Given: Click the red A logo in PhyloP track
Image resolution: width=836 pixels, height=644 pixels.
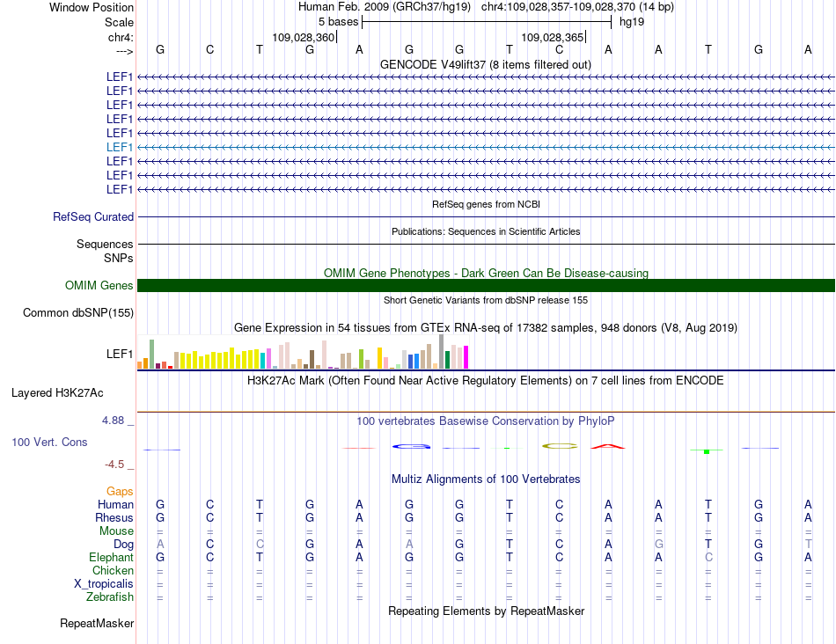Looking at the screenshot, I should pos(608,446).
